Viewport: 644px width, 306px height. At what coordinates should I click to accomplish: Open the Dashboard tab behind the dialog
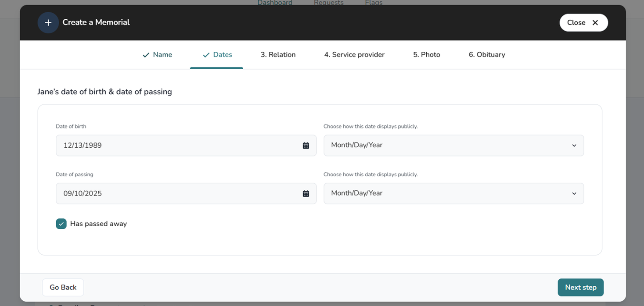[x=275, y=3]
